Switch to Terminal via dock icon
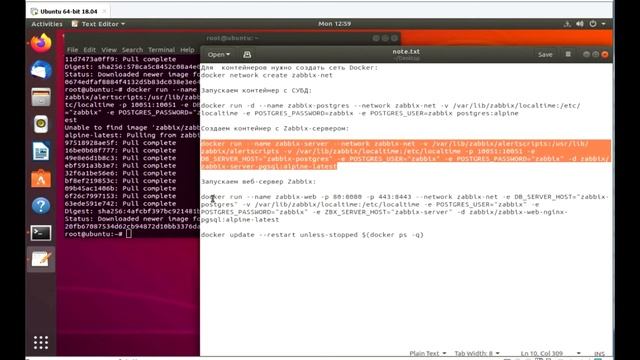Viewport: 640px width, 360px height. [41, 233]
